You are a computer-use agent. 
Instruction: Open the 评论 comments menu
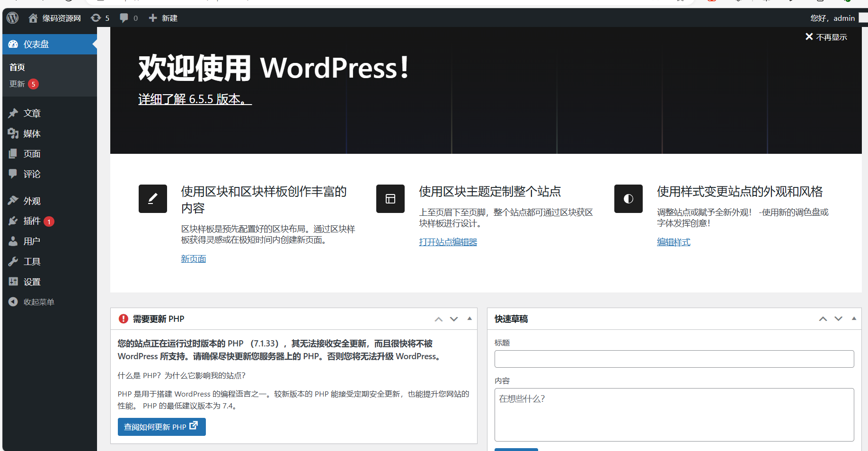[50, 174]
